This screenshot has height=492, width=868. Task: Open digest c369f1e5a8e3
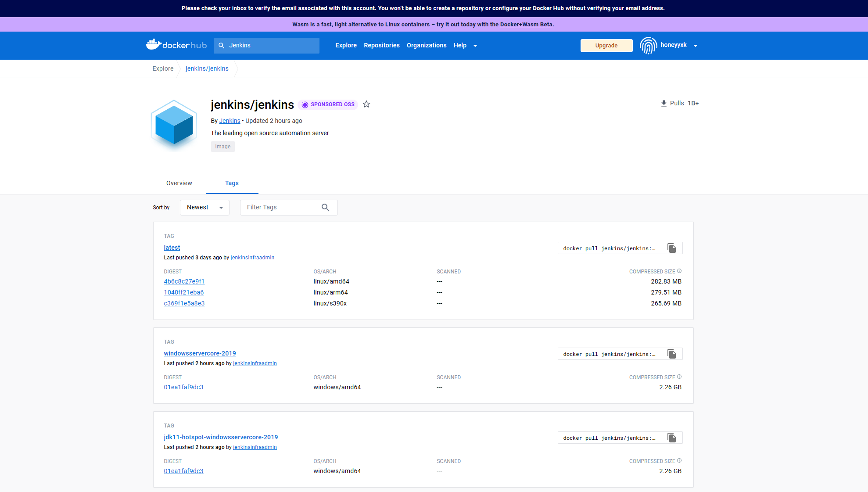coord(184,303)
